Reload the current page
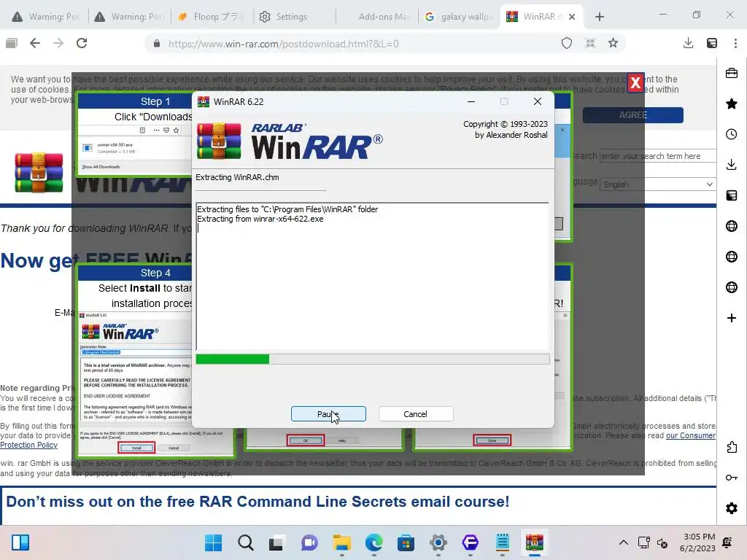Screen dimensions: 747x560 pyautogui.click(x=82, y=43)
